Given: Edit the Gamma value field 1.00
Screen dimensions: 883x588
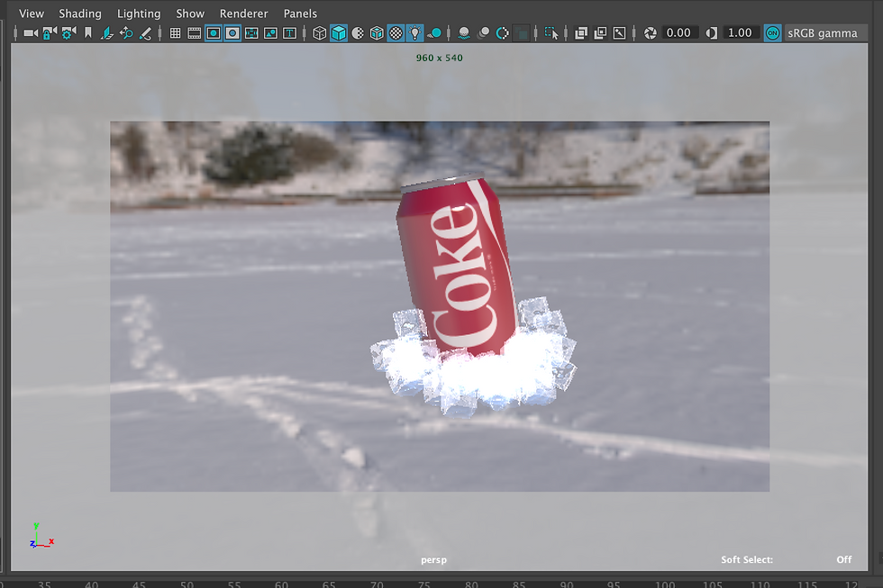Looking at the screenshot, I should [740, 33].
